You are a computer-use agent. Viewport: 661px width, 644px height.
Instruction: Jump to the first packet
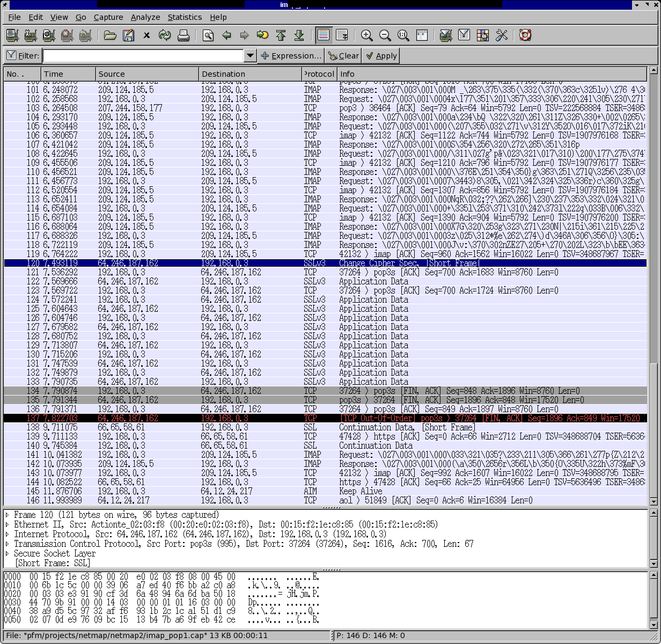click(281, 36)
